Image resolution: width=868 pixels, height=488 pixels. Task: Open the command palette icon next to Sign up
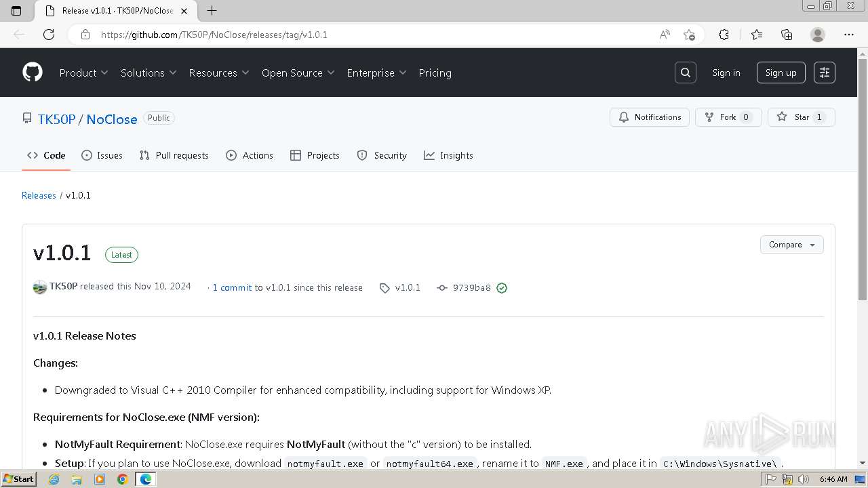pos(825,73)
